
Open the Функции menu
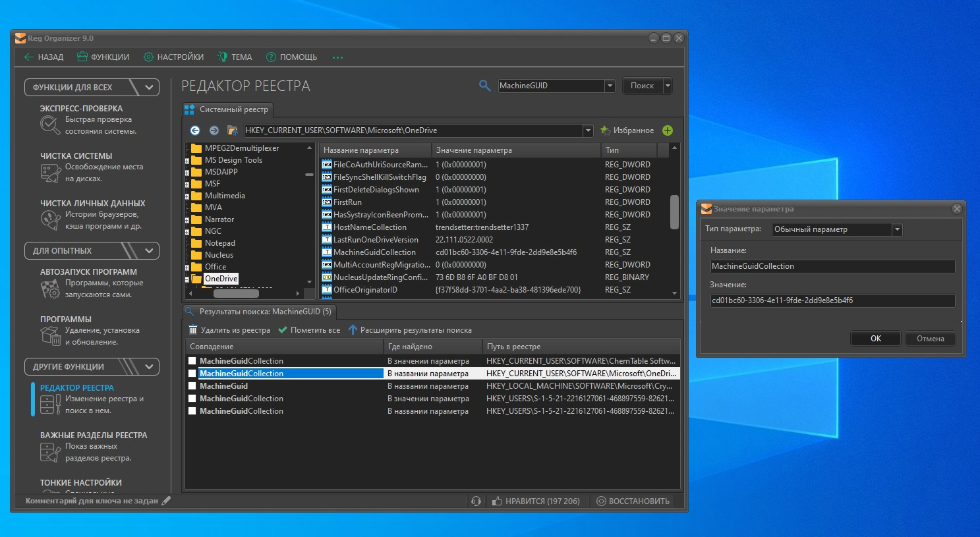click(103, 57)
